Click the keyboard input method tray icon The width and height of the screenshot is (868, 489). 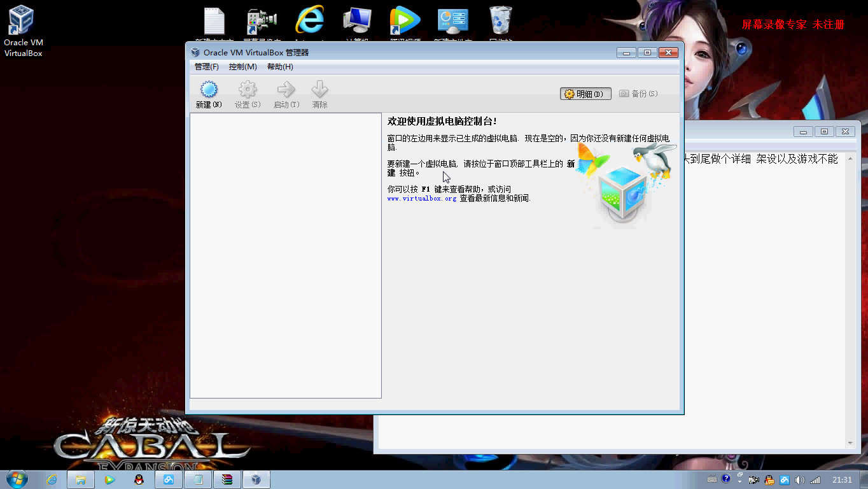pos(711,479)
